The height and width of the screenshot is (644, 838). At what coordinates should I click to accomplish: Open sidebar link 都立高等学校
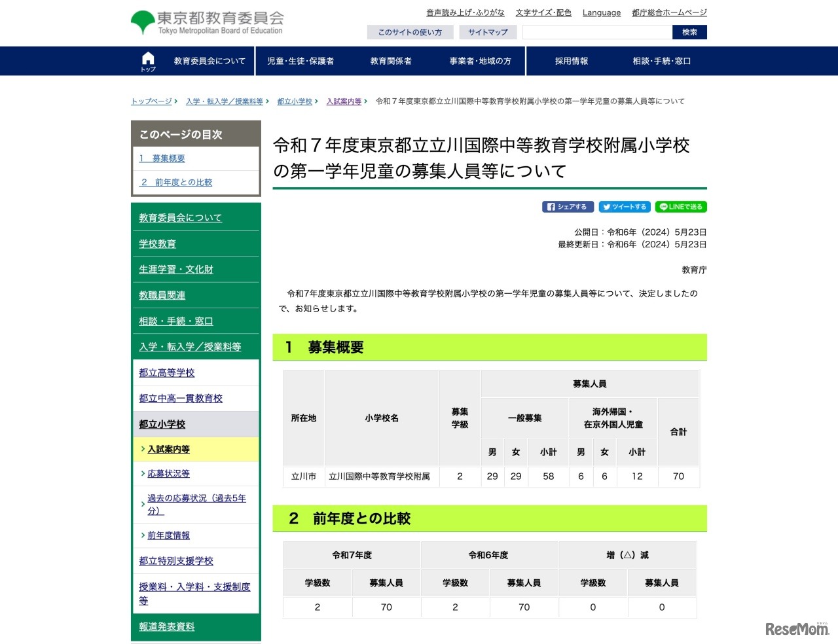[166, 372]
